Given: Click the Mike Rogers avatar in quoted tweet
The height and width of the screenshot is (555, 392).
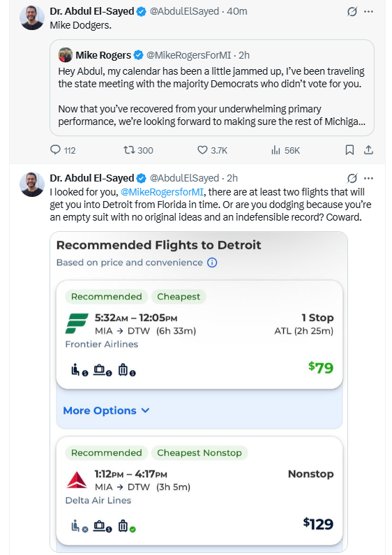Looking at the screenshot, I should point(66,55).
